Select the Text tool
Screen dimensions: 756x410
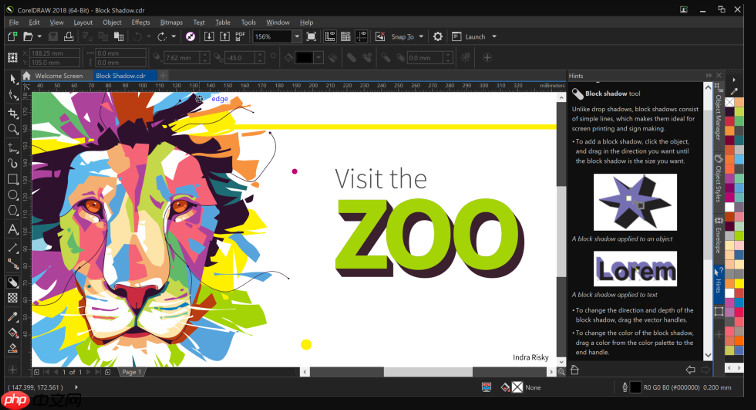[13, 230]
